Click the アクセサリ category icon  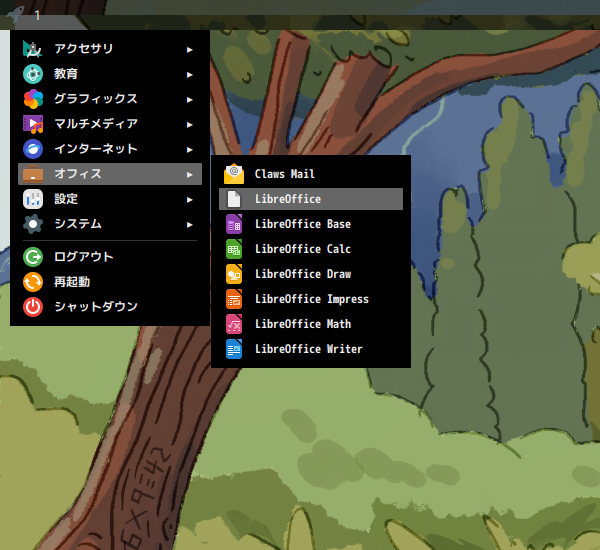(33, 49)
